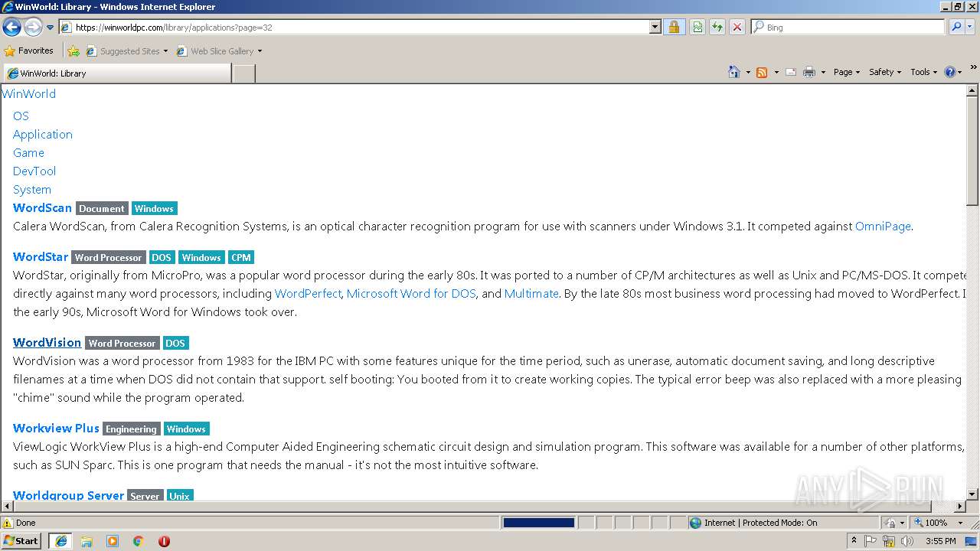Click the Document tag next to WordScan
Image resolution: width=980 pixels, height=551 pixels.
click(102, 209)
